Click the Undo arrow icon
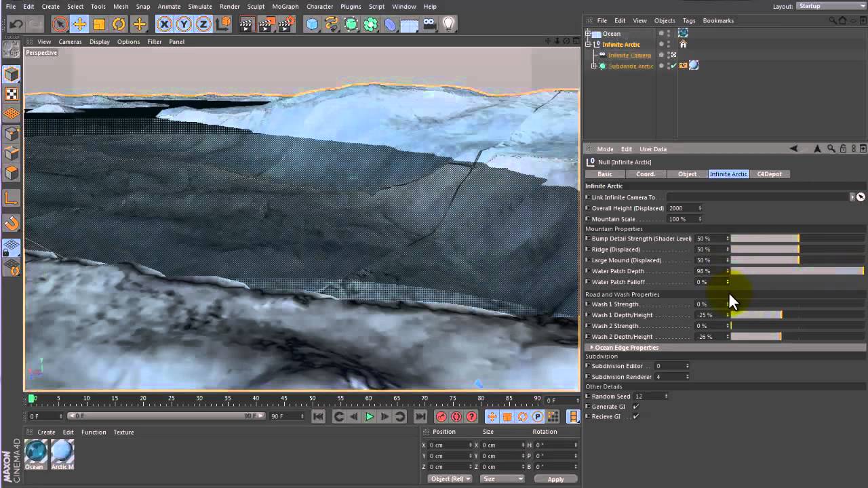Viewport: 868px width, 488px height. 16,24
